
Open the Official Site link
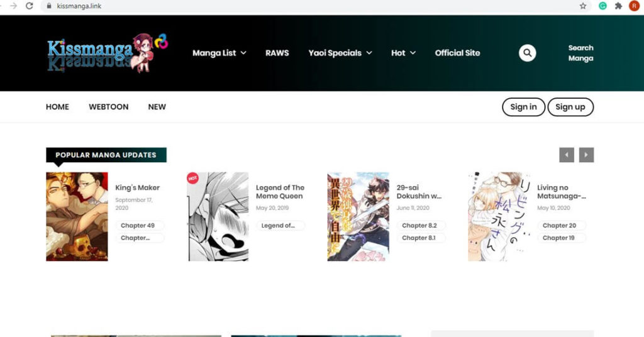[x=457, y=53]
